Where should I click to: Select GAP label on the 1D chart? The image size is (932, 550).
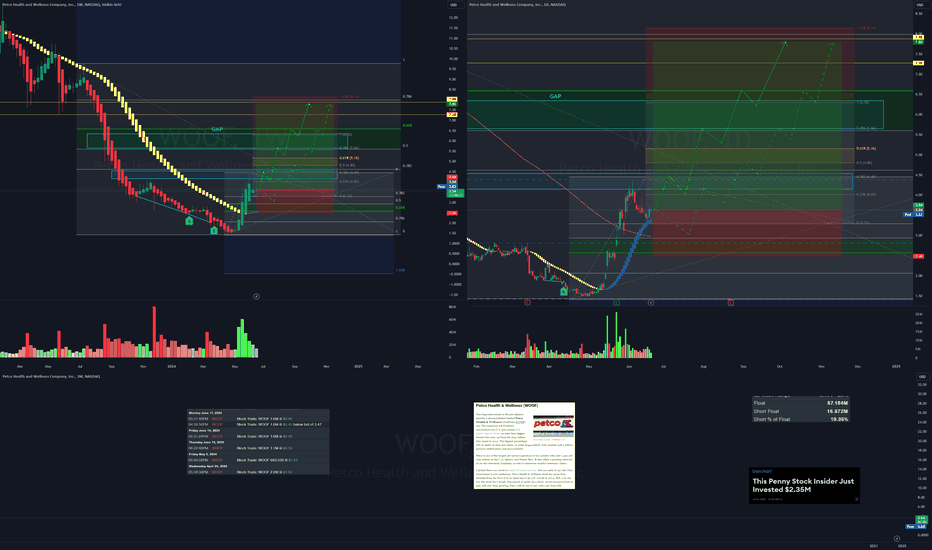coord(555,96)
